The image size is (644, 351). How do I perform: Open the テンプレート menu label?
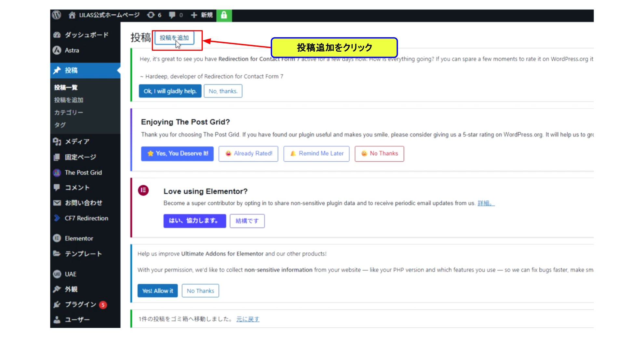pyautogui.click(x=83, y=253)
